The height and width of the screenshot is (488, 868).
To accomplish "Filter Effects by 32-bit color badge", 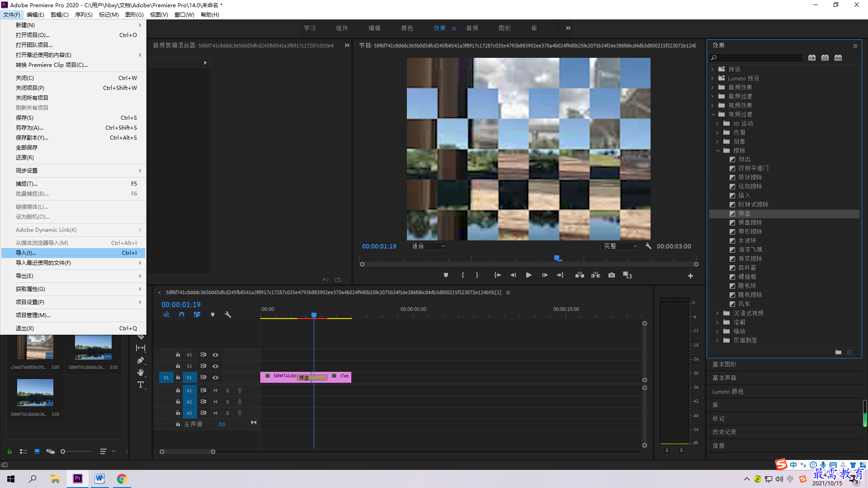I will coord(825,57).
